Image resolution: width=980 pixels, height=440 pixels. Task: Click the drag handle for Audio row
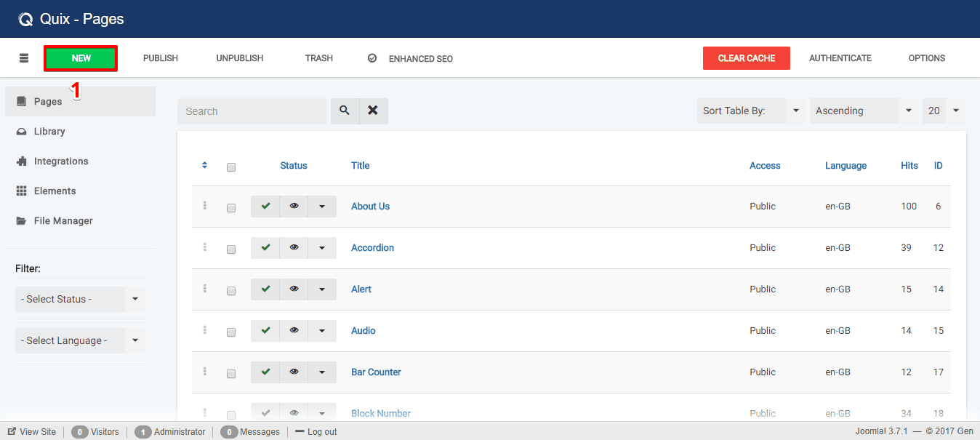pos(205,330)
